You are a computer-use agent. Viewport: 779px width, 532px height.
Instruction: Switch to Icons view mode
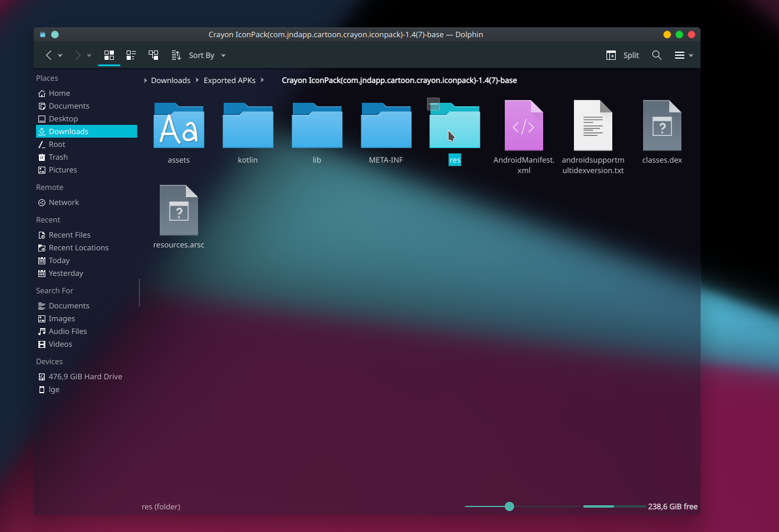click(109, 55)
